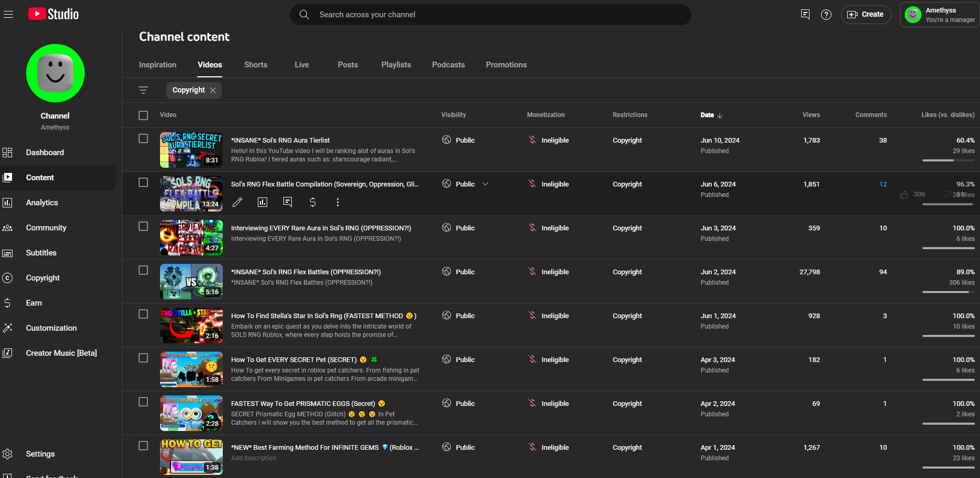Open analytics for Flex Battle Compilation video

(x=263, y=202)
